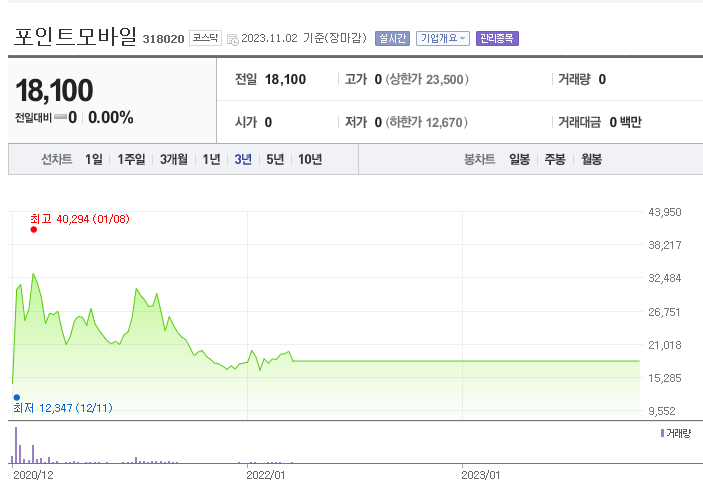
Task: Switch to 주봉 candlestick chart
Action: (555, 159)
